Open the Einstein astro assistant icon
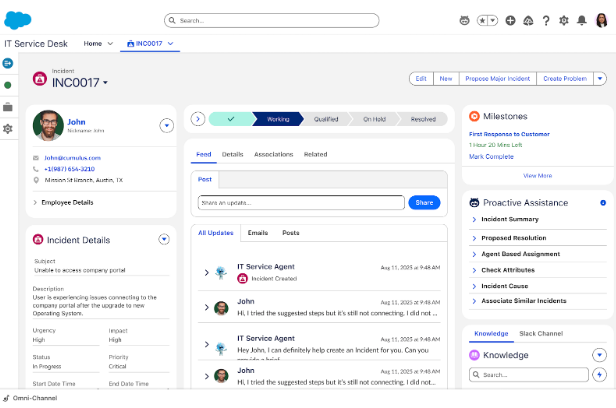This screenshot has width=616, height=408. tap(465, 20)
